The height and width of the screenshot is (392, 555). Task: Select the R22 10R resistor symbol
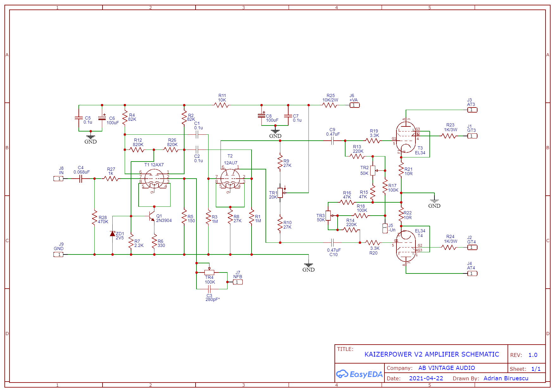click(401, 214)
